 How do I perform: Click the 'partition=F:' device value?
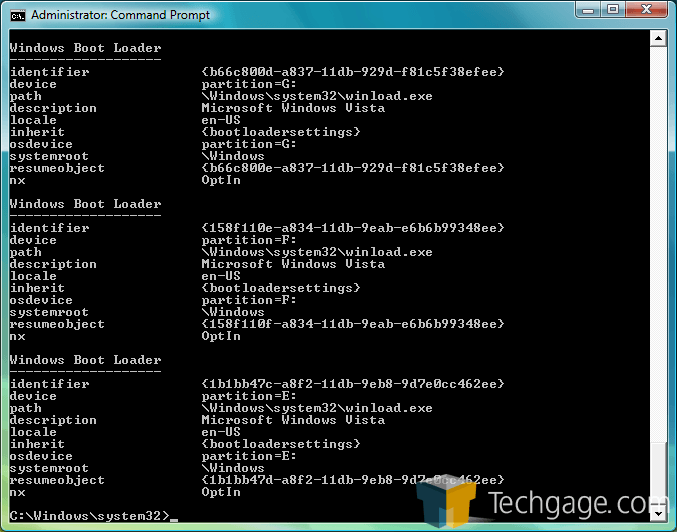[249, 241]
